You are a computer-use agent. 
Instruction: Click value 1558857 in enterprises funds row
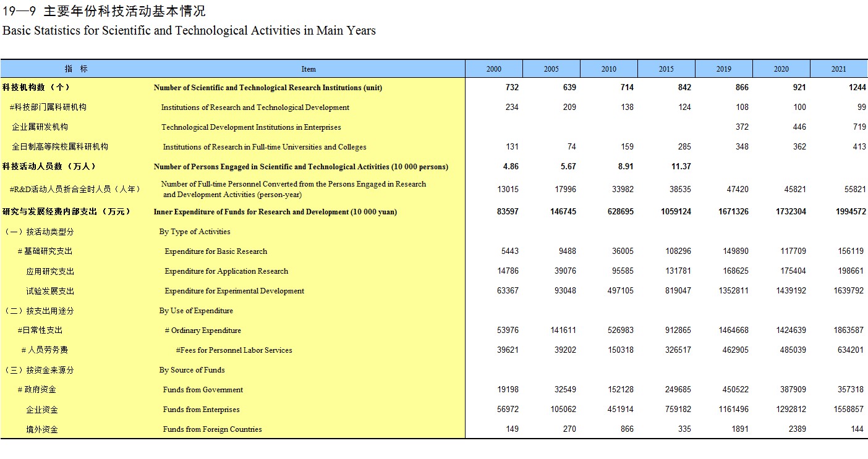(850, 410)
